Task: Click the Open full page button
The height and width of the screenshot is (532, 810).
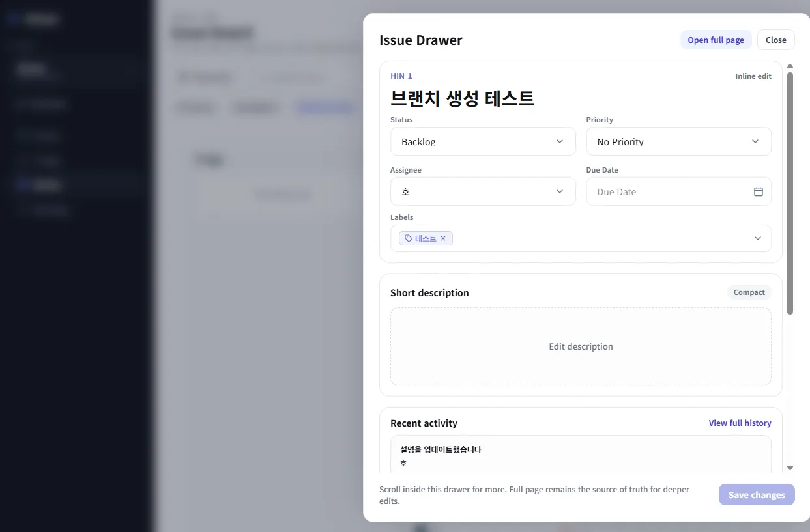Action: point(716,40)
